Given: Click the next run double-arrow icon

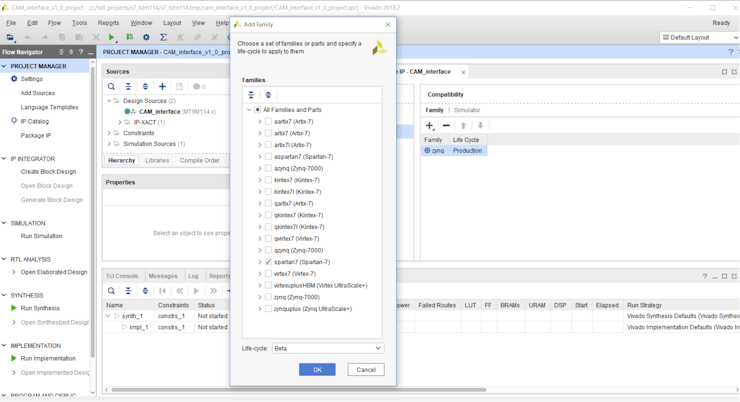Looking at the screenshot, I should click(x=213, y=291).
